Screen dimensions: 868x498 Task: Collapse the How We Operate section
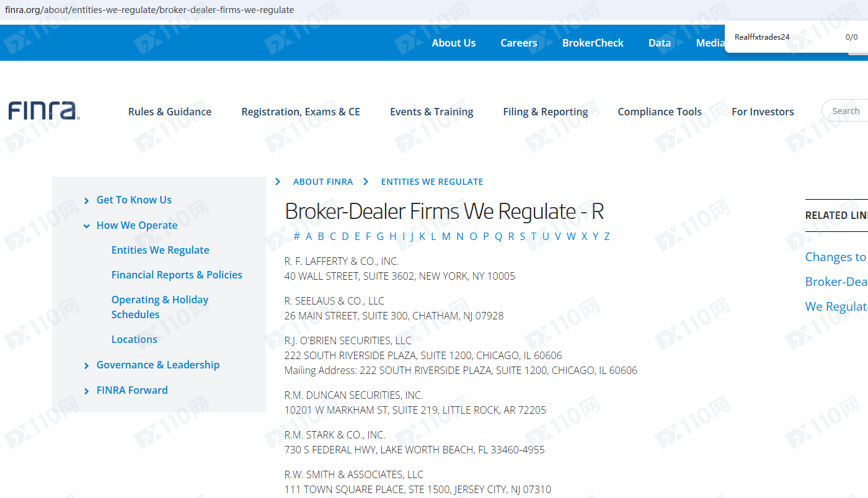(86, 226)
